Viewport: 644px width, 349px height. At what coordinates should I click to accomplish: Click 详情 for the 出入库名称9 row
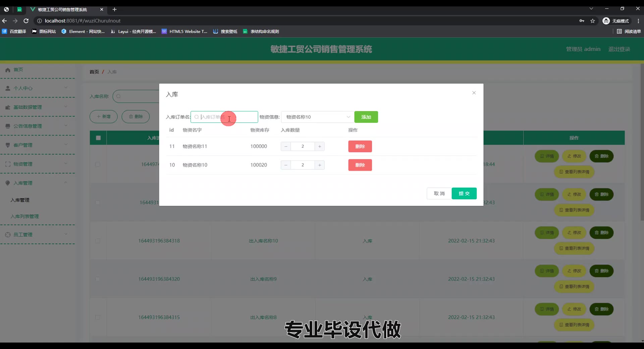point(547,271)
